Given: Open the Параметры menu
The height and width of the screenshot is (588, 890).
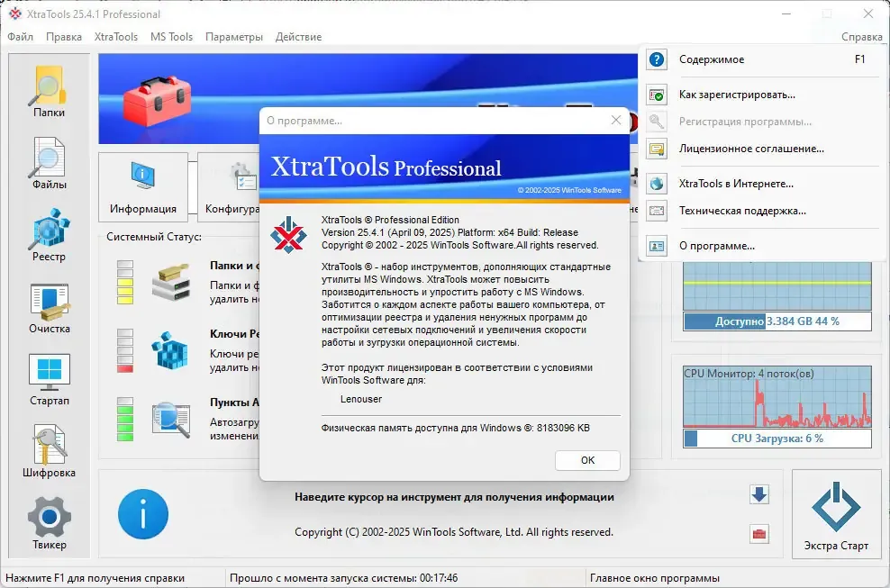Looking at the screenshot, I should point(234,37).
